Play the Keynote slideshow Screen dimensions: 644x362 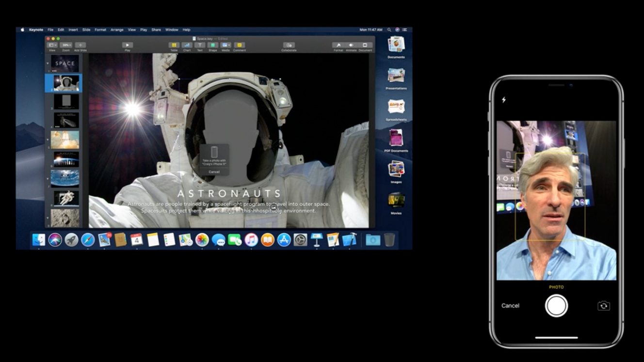(x=127, y=45)
